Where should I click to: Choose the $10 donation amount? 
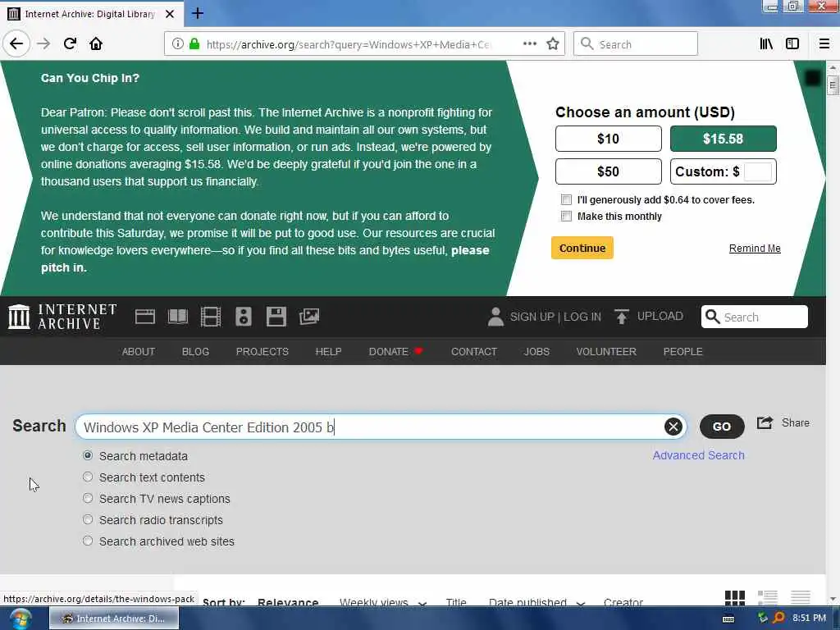(609, 139)
